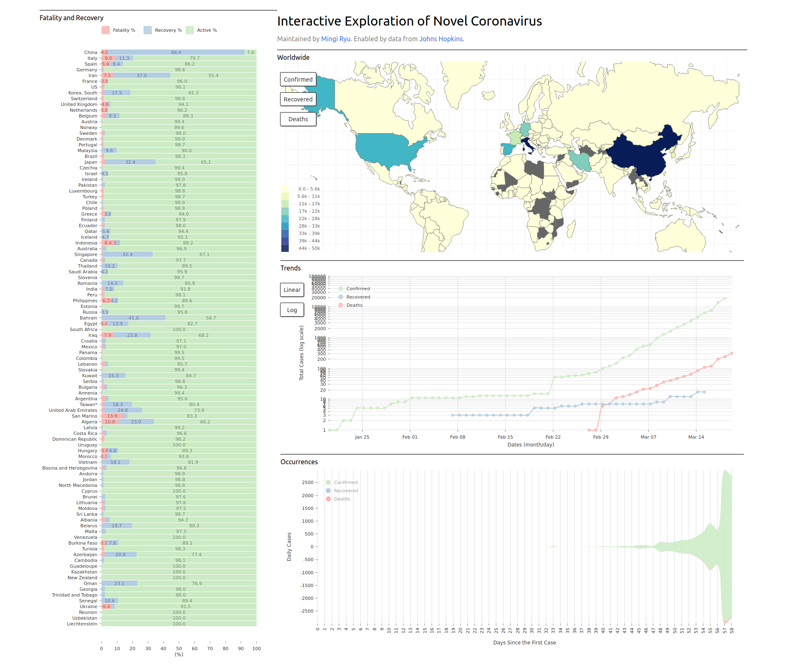Image resolution: width=787 pixels, height=672 pixels.
Task: Switch map to Deaths view
Action: [298, 119]
